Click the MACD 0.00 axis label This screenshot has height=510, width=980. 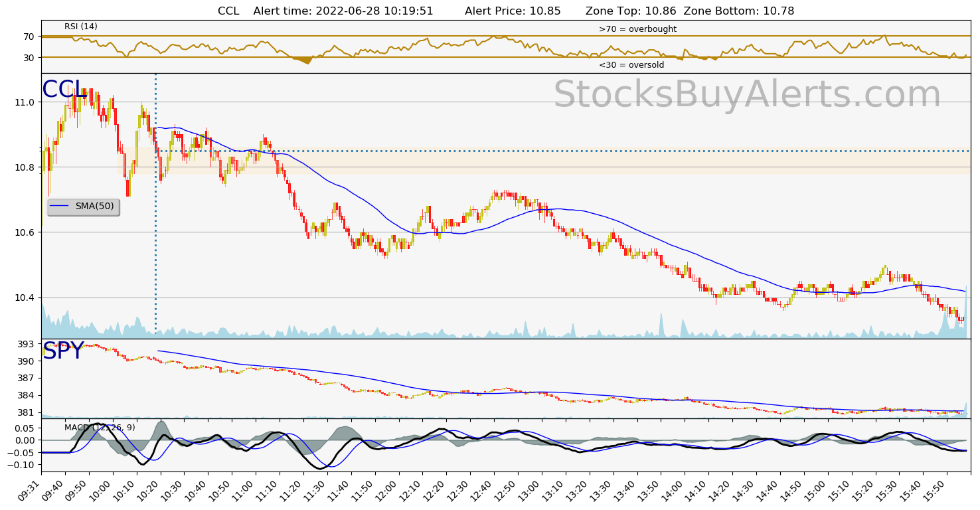coord(26,440)
